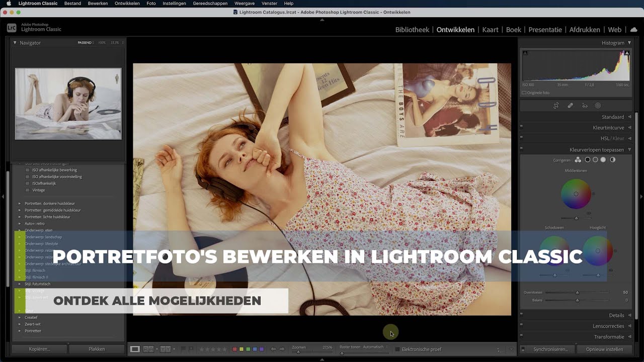Click the shadow clipping indicator in Histogram

[x=525, y=53]
